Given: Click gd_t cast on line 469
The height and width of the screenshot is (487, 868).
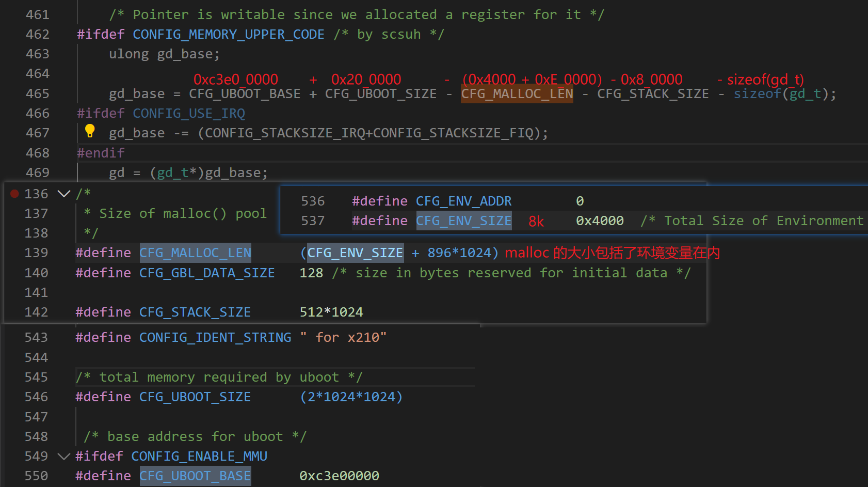Looking at the screenshot, I should point(173,172).
